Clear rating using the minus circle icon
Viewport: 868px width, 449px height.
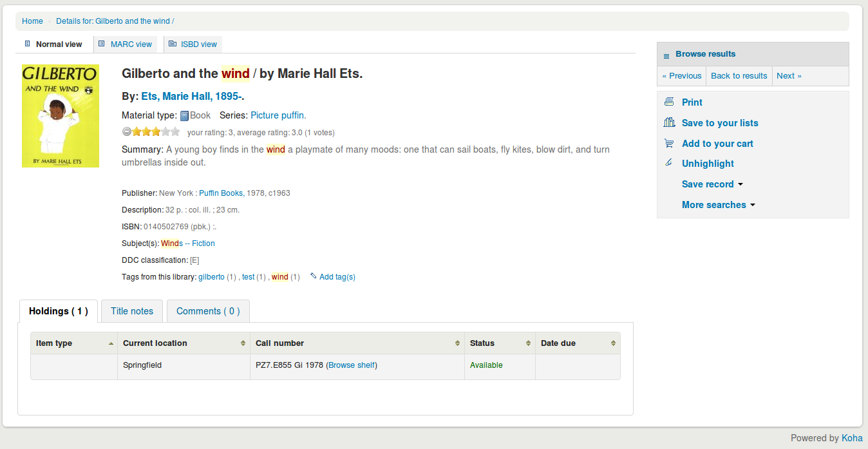pyautogui.click(x=127, y=132)
